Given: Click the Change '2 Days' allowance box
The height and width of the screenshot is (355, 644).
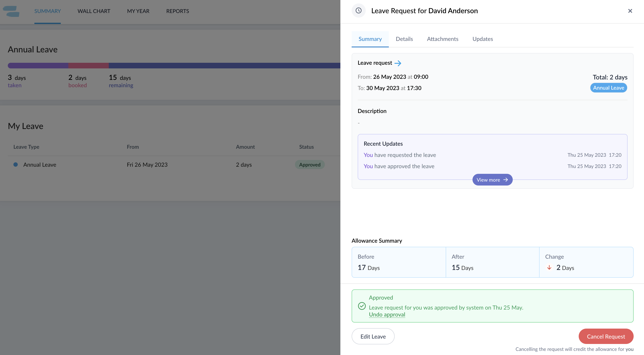Looking at the screenshot, I should pos(586,262).
